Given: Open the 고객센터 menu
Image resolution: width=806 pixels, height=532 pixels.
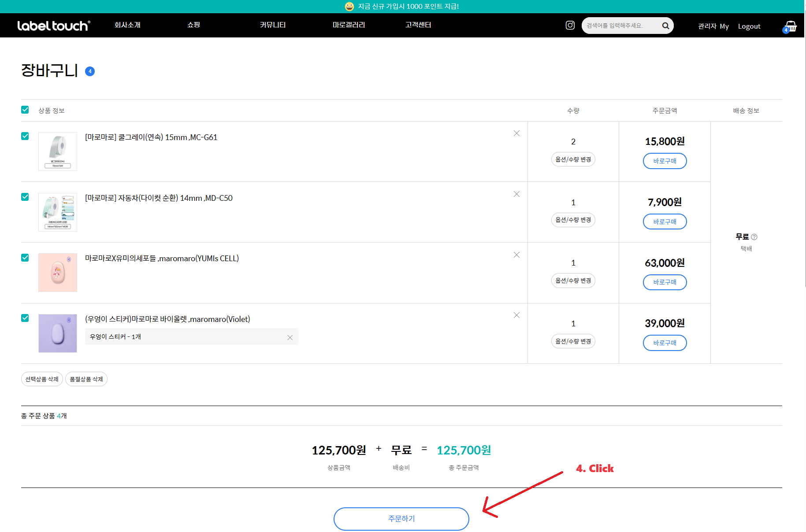Looking at the screenshot, I should (418, 25).
